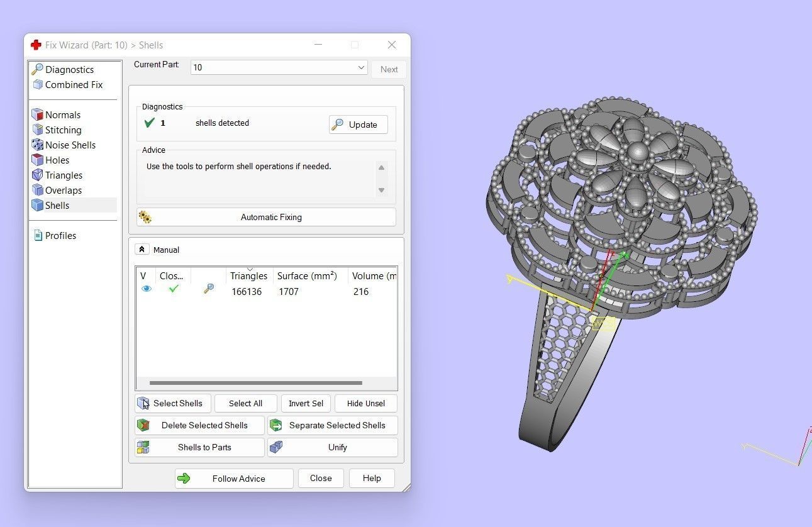Click Hide Unsel button
This screenshot has width=812, height=527.
coord(366,404)
